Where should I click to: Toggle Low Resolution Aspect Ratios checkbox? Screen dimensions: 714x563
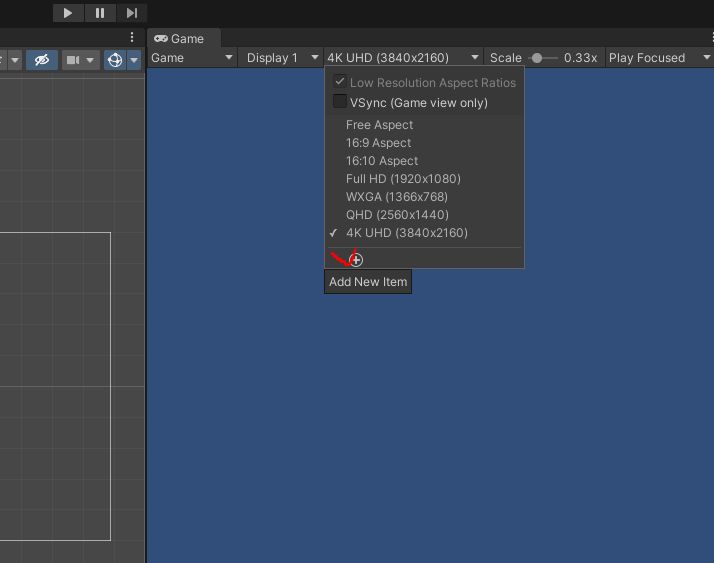point(340,82)
